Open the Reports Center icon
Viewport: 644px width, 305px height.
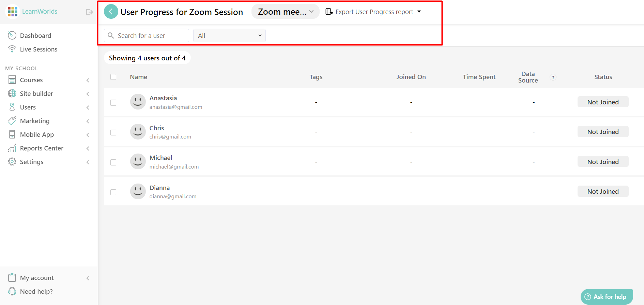point(12,148)
